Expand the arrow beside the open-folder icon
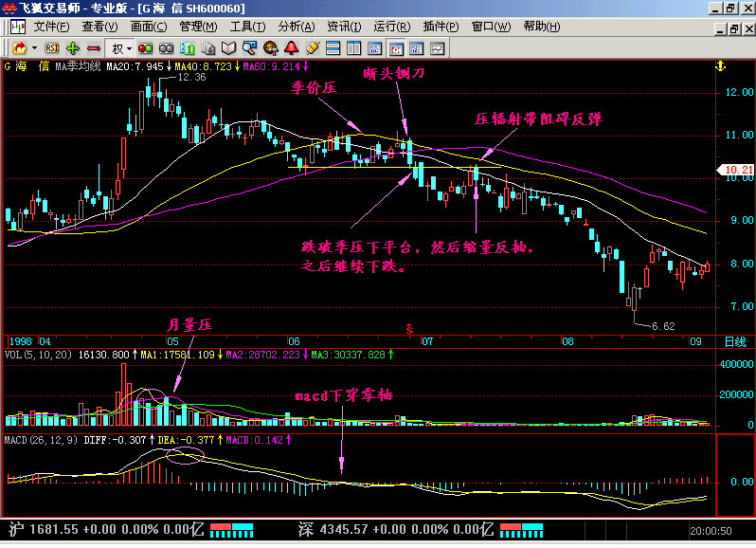 35,47
